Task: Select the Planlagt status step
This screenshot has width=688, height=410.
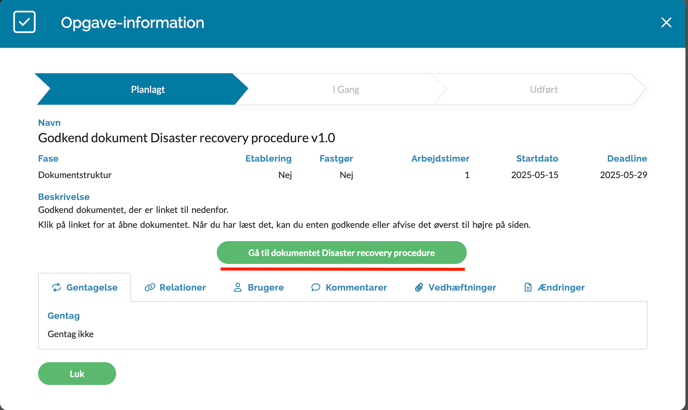Action: click(x=147, y=89)
